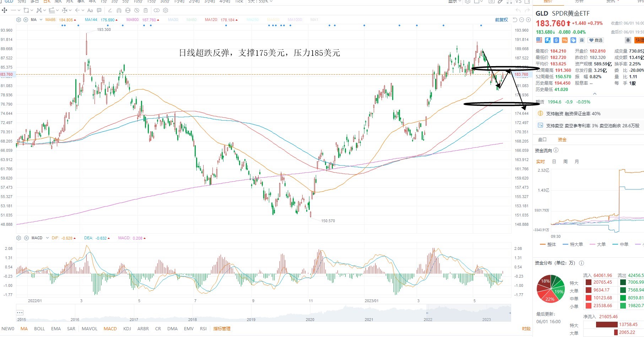Click the US flag market icon

tap(539, 40)
